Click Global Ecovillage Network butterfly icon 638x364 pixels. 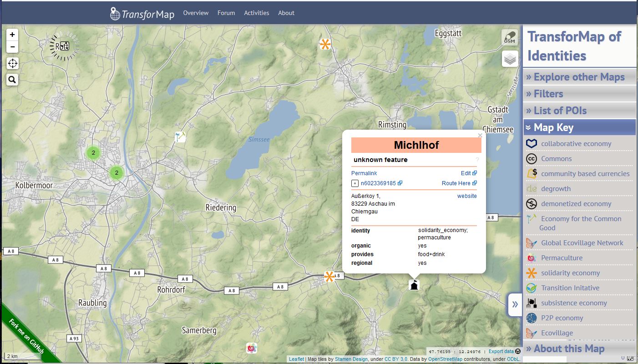click(532, 243)
